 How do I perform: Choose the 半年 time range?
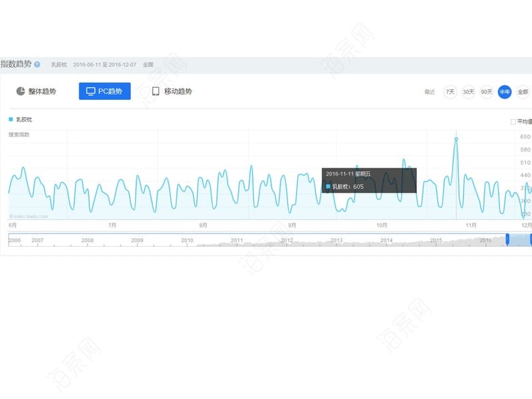[505, 92]
